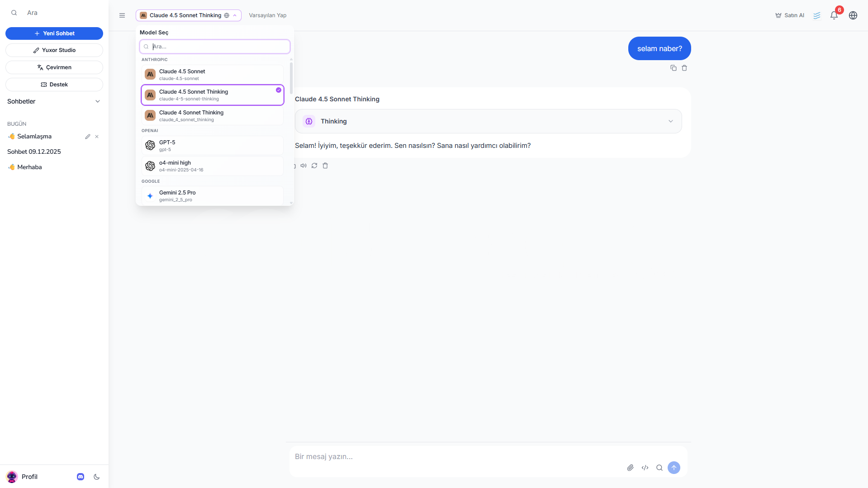Click the 'Model Seç' dropdown title

coord(154,33)
